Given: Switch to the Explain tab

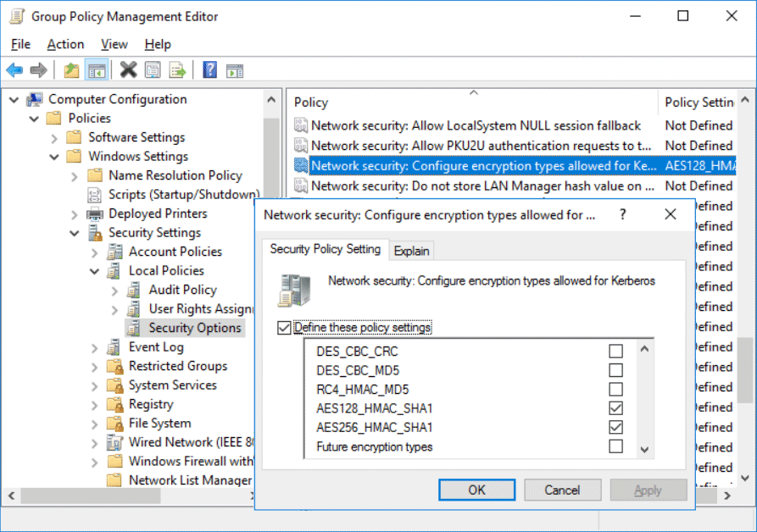Looking at the screenshot, I should pos(412,251).
